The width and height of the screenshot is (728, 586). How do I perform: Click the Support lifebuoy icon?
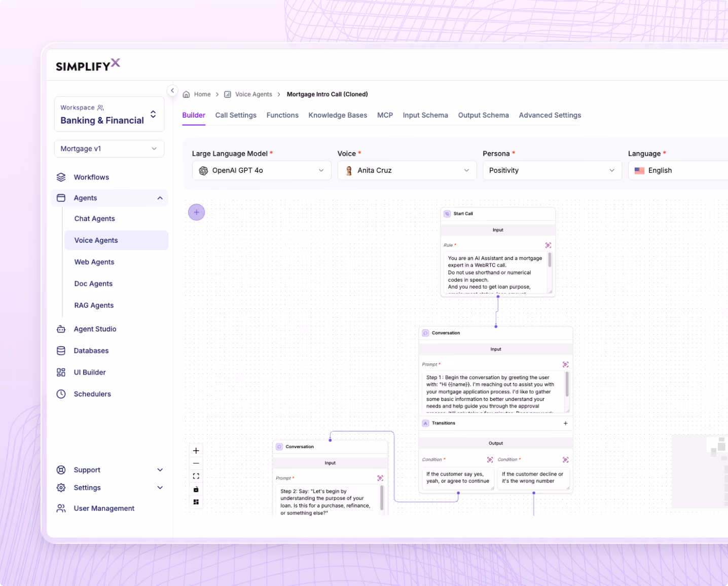pos(61,470)
